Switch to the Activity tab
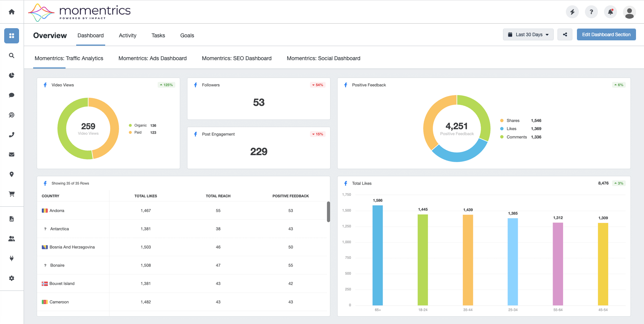 click(128, 35)
